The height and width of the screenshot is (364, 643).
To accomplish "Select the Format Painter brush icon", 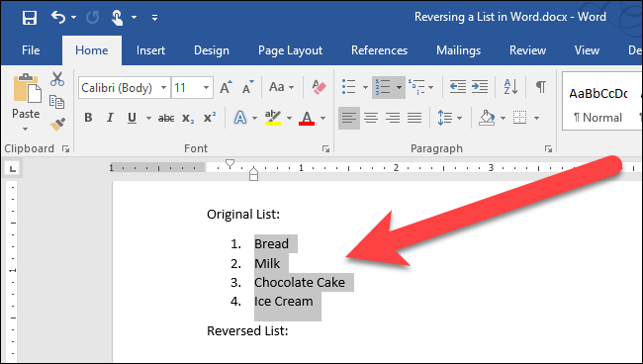I will click(57, 124).
